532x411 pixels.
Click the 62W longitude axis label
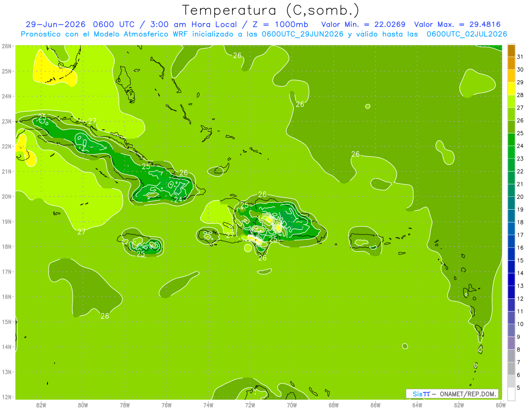pos(459,405)
